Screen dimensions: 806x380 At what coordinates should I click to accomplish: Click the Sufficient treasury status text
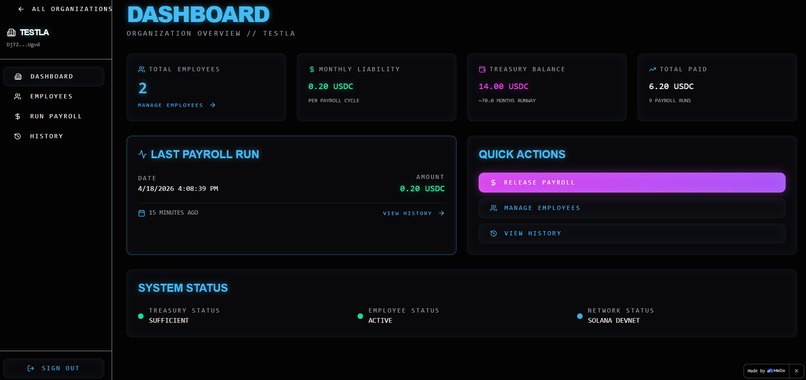[x=169, y=320]
